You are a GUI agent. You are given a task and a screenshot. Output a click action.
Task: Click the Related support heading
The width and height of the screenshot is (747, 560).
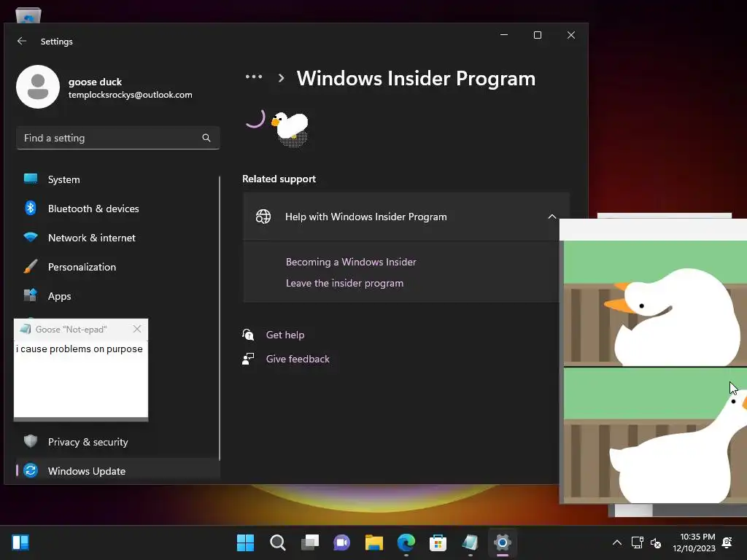coord(279,179)
